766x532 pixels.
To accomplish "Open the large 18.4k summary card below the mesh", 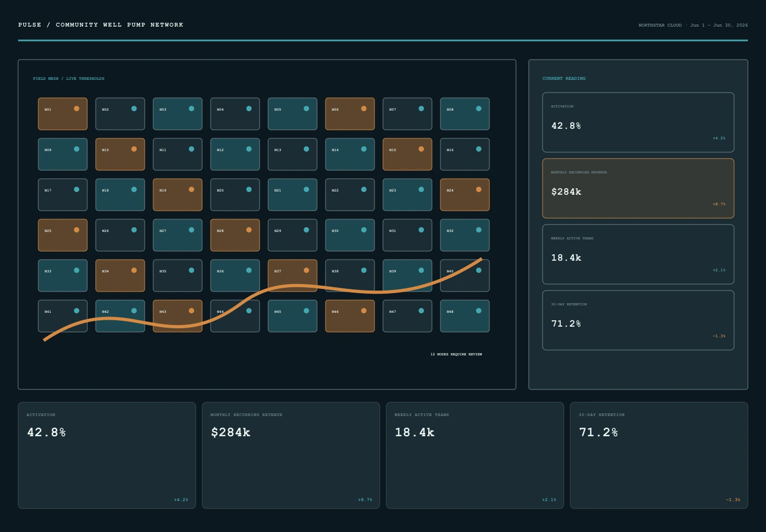I will (x=475, y=455).
